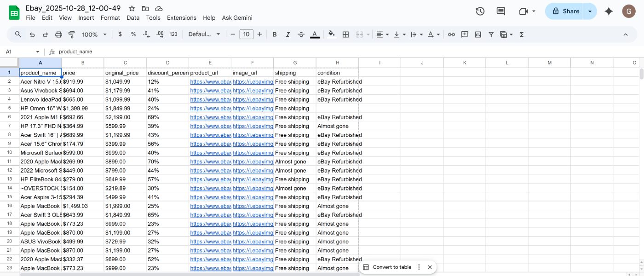This screenshot has width=644, height=276.
Task: Search the menus magnifier icon
Action: 18,34
